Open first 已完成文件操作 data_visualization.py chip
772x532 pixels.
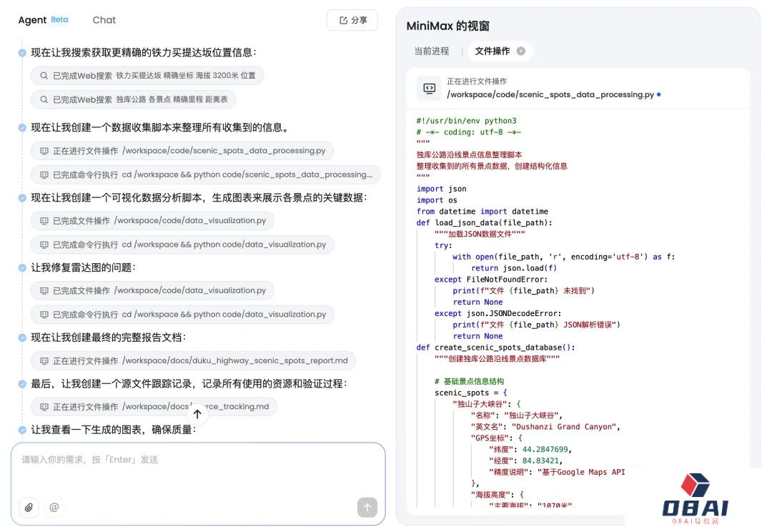[x=153, y=221]
